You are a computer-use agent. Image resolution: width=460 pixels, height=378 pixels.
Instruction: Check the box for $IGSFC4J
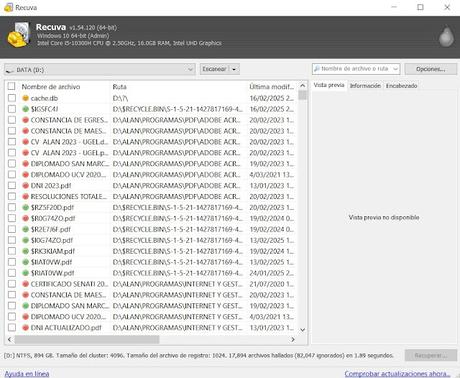click(x=12, y=109)
